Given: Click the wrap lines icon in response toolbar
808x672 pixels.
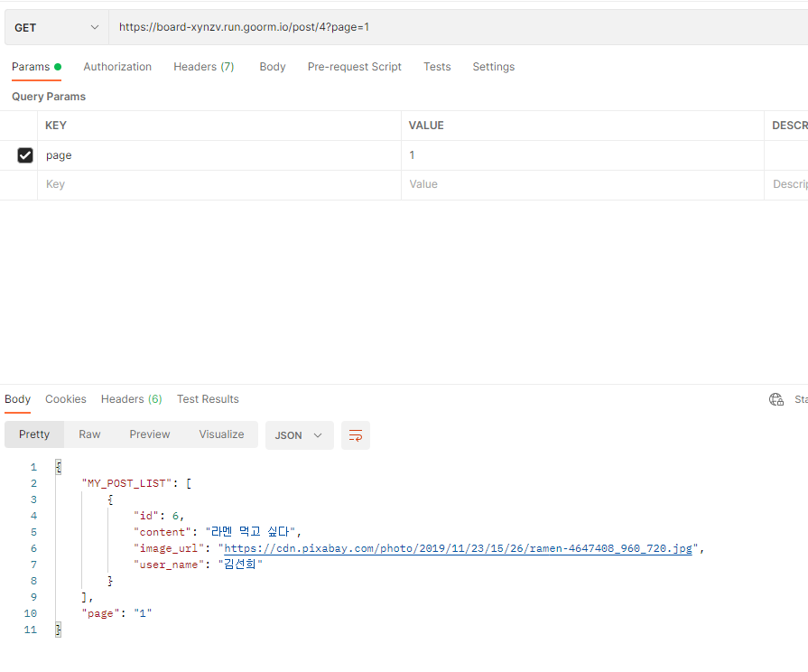Looking at the screenshot, I should coord(355,435).
